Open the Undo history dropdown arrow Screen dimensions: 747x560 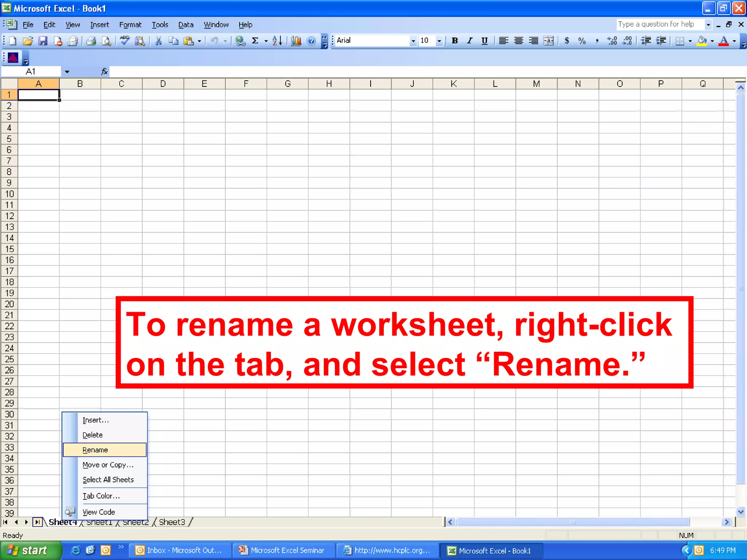pos(225,41)
